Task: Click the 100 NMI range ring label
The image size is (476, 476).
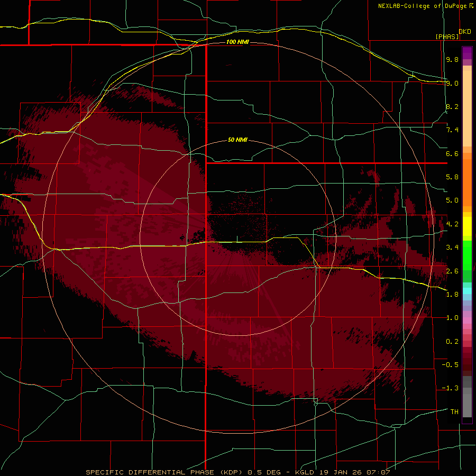Action: point(237,42)
